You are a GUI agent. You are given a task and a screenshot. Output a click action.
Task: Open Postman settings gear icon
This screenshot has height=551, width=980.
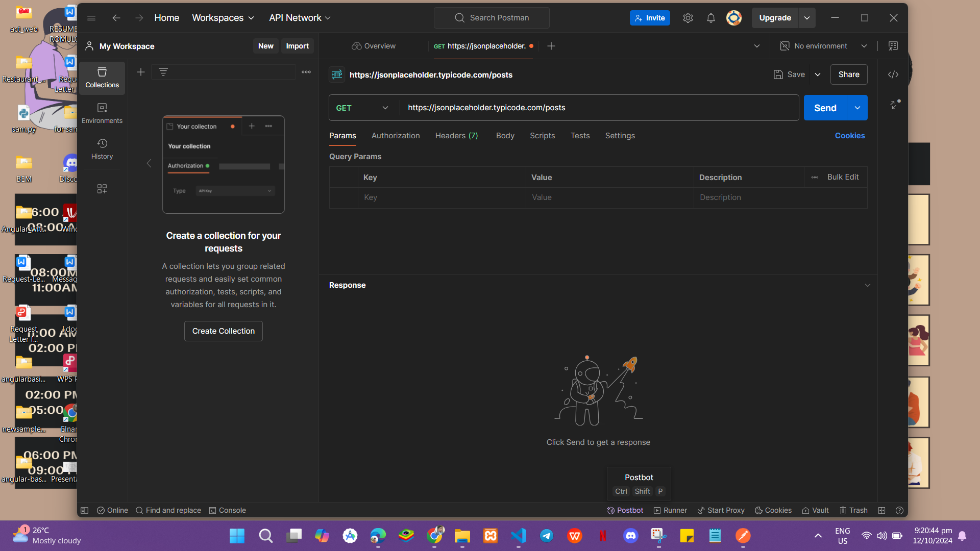pos(688,18)
